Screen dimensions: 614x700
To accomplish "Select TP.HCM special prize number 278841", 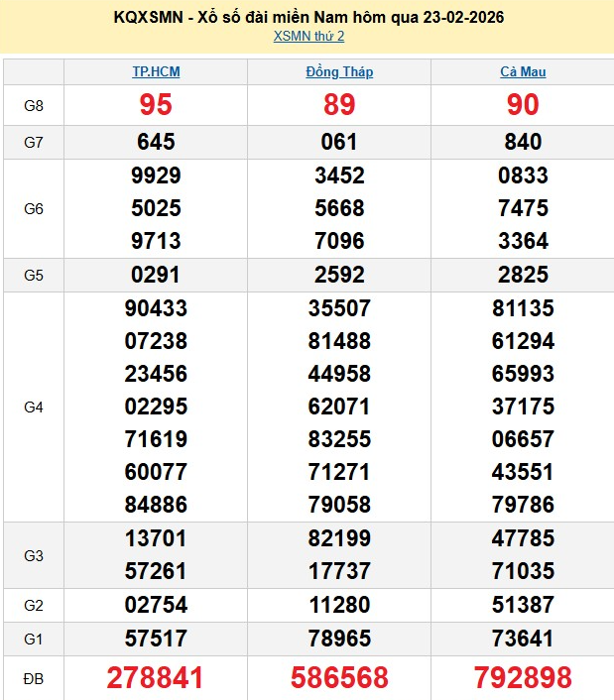I will [156, 677].
